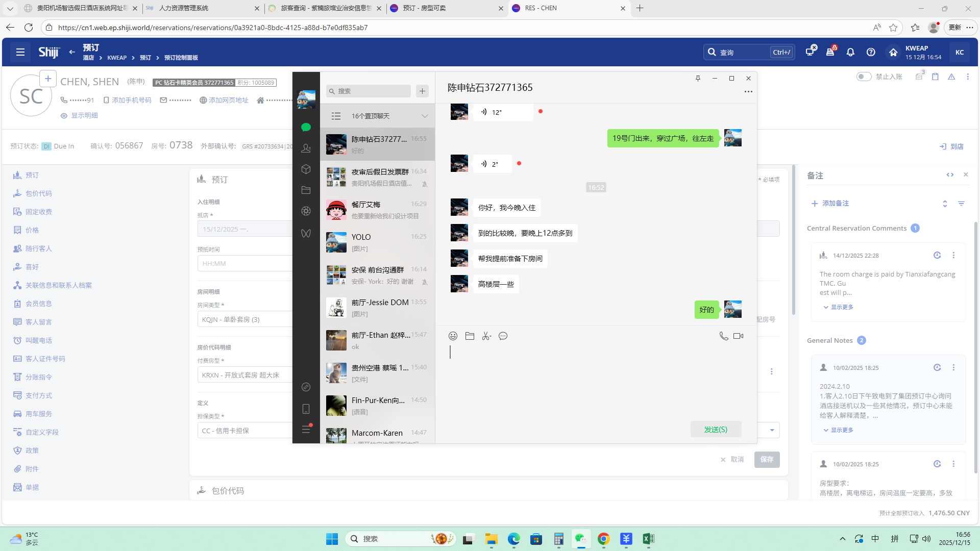Click the emoji icon in chat toolbar

(453, 336)
